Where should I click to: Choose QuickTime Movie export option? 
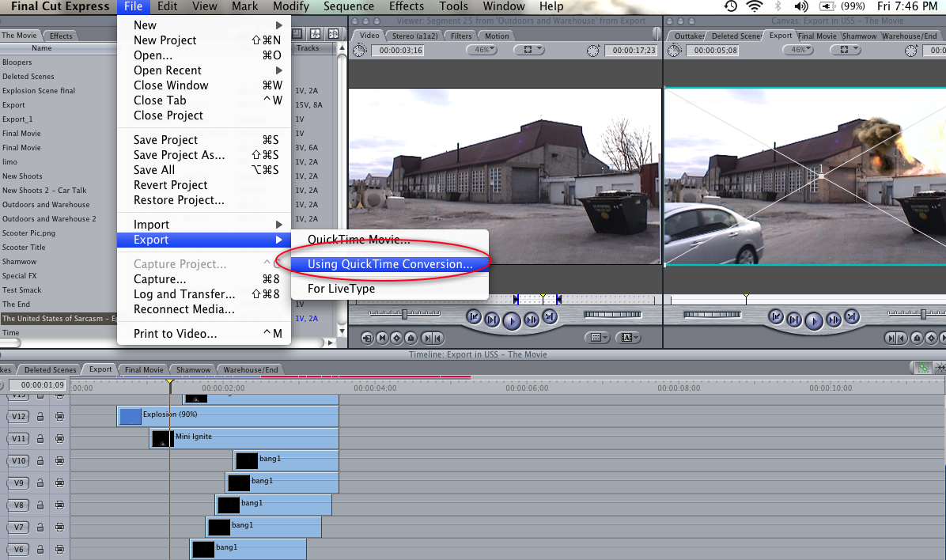click(390, 240)
